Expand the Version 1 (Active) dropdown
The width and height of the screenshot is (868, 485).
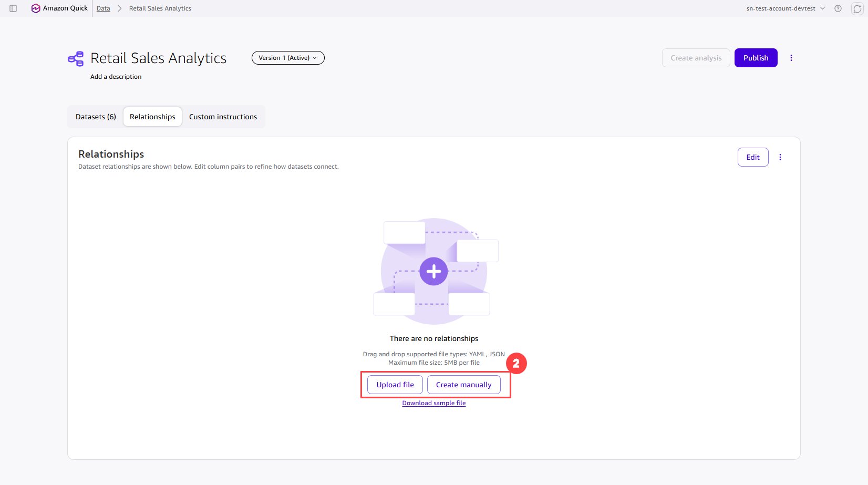click(288, 58)
